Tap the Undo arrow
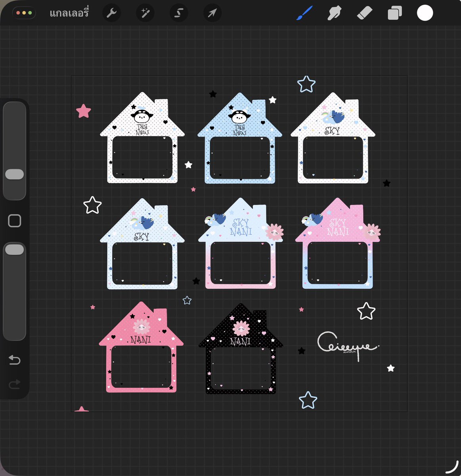 (15, 360)
